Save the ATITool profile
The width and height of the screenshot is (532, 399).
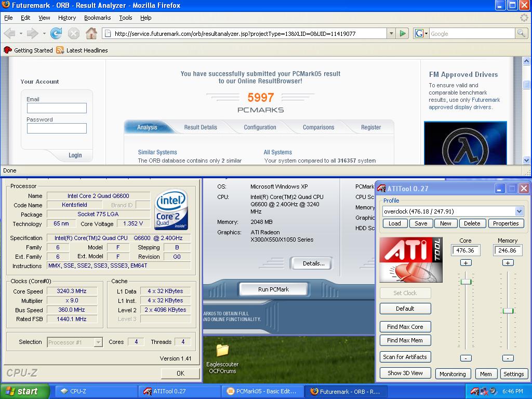coord(421,223)
